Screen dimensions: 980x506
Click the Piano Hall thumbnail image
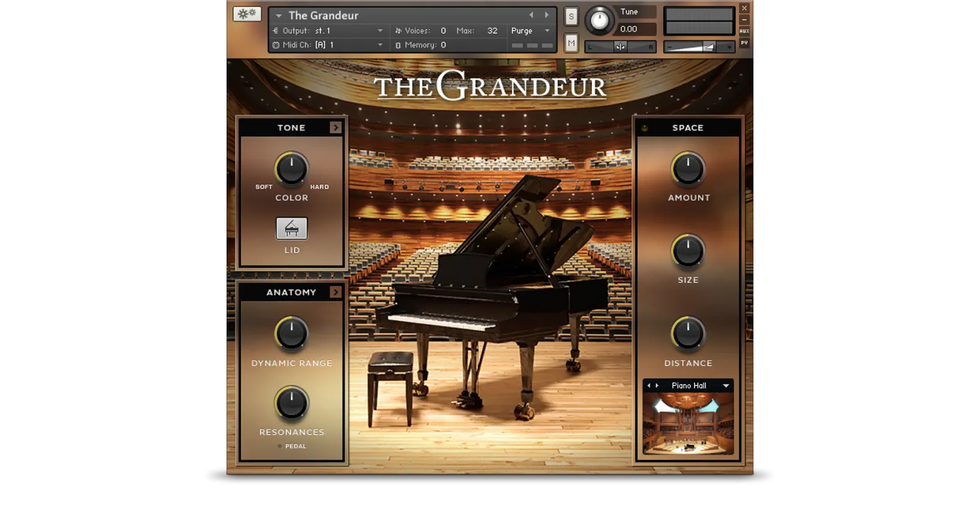[x=688, y=424]
